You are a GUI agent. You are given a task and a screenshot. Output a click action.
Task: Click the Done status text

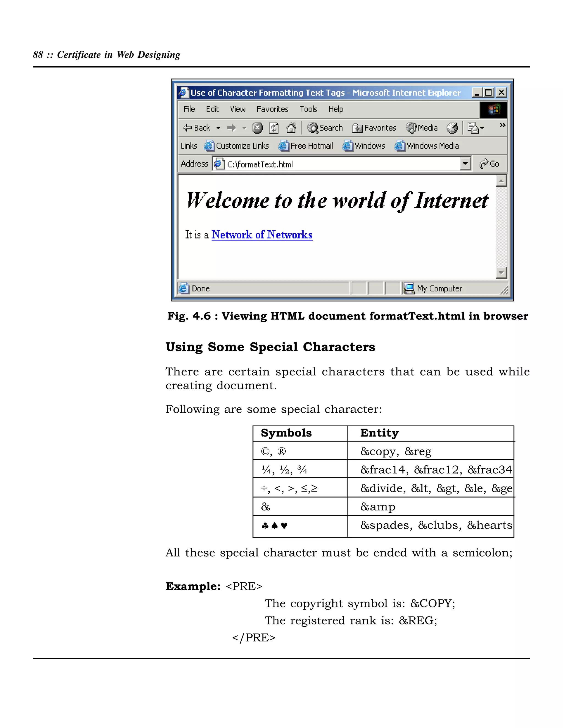click(201, 288)
